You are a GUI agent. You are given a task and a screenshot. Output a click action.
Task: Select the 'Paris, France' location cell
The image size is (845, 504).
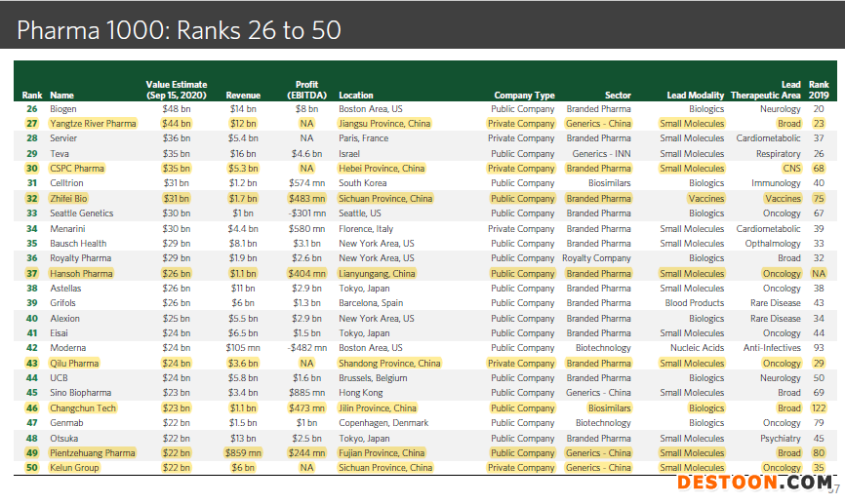pos(363,138)
